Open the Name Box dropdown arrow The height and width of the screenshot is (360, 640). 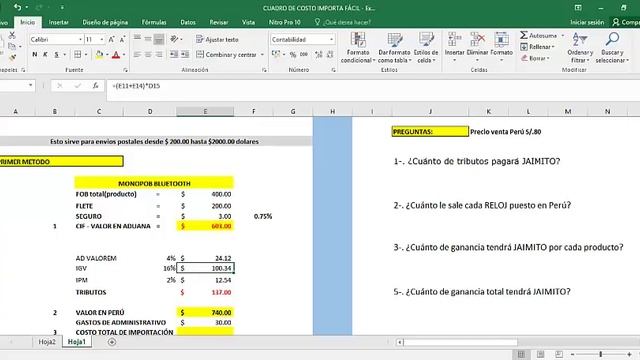click(x=31, y=85)
